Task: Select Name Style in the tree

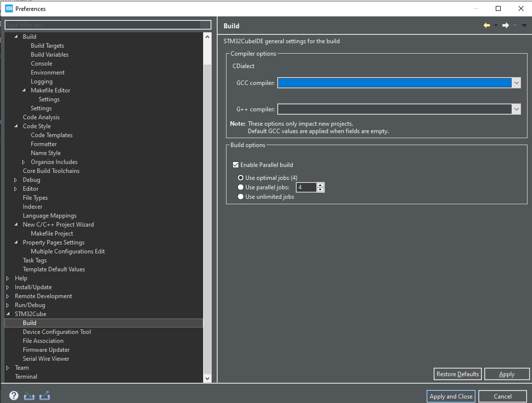Action: tap(46, 153)
